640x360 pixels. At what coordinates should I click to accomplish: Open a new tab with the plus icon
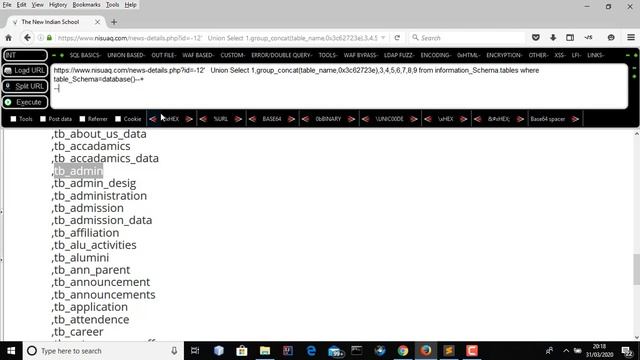(x=114, y=22)
